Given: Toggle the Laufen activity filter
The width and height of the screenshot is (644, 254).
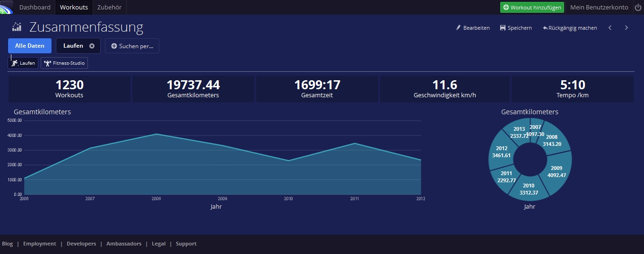Looking at the screenshot, I should click(23, 63).
